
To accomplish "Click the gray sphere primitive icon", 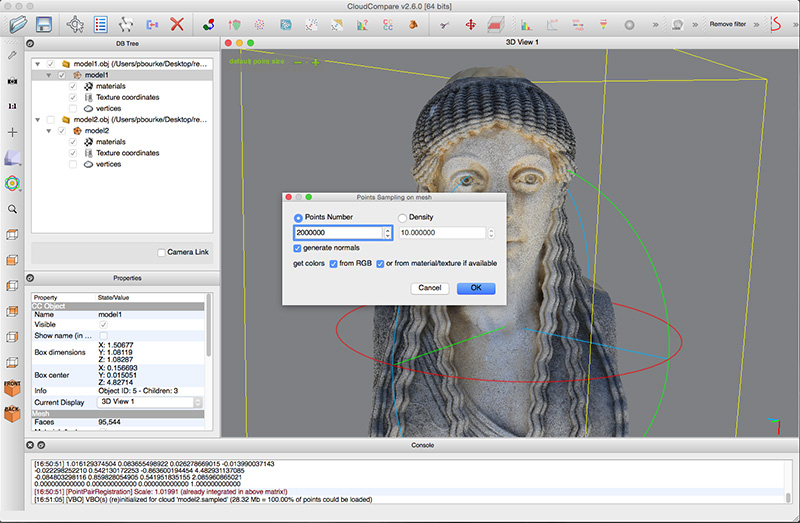I will click(x=630, y=24).
